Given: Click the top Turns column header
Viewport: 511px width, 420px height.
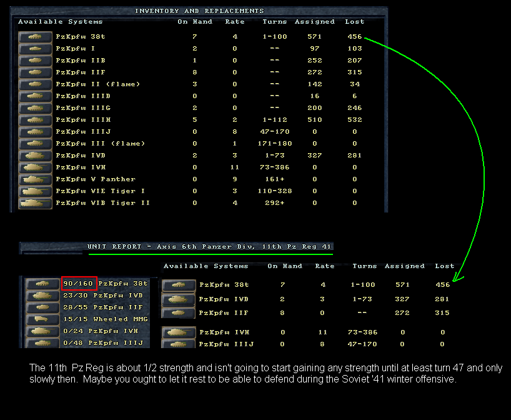Looking at the screenshot, I should (x=275, y=22).
